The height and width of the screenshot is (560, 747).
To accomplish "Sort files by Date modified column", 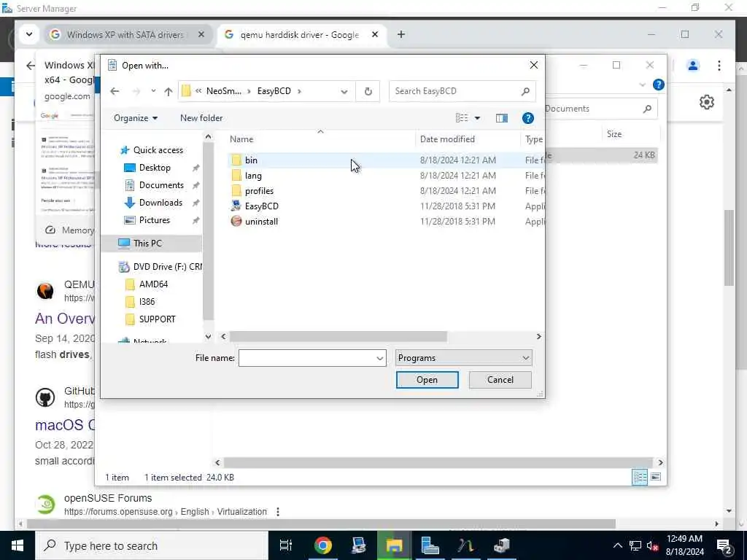I will 447,139.
